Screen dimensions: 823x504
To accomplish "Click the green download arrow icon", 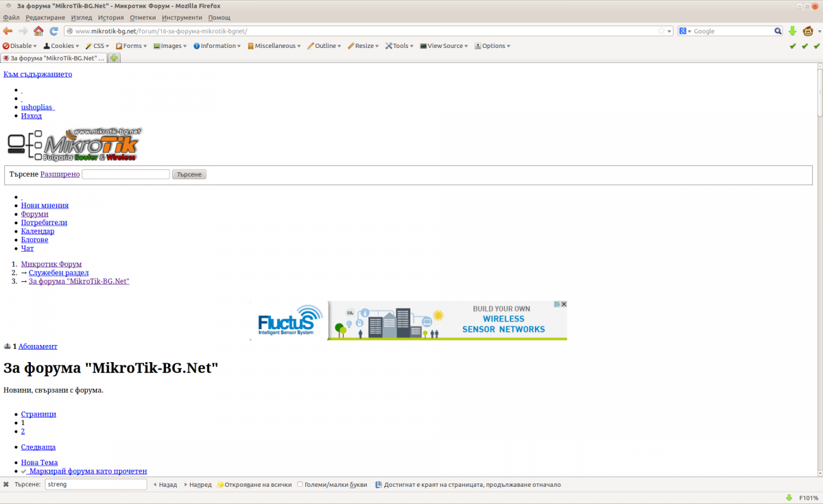I will (x=792, y=31).
